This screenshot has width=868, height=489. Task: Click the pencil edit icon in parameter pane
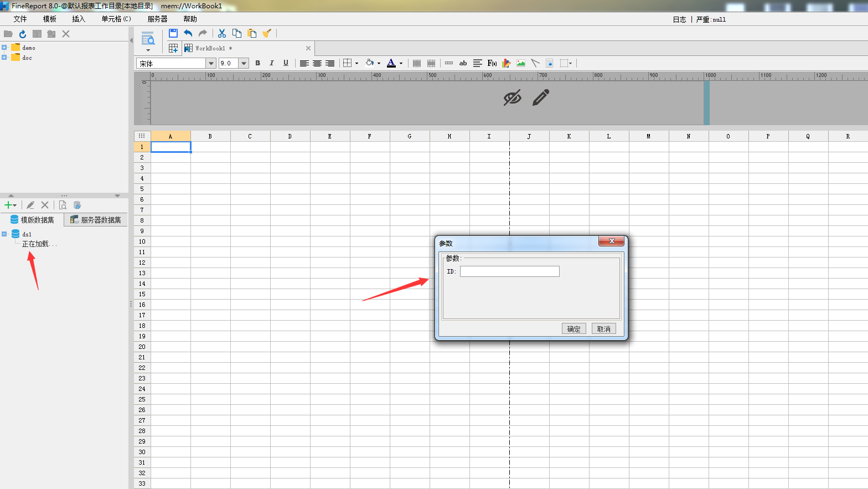(540, 97)
